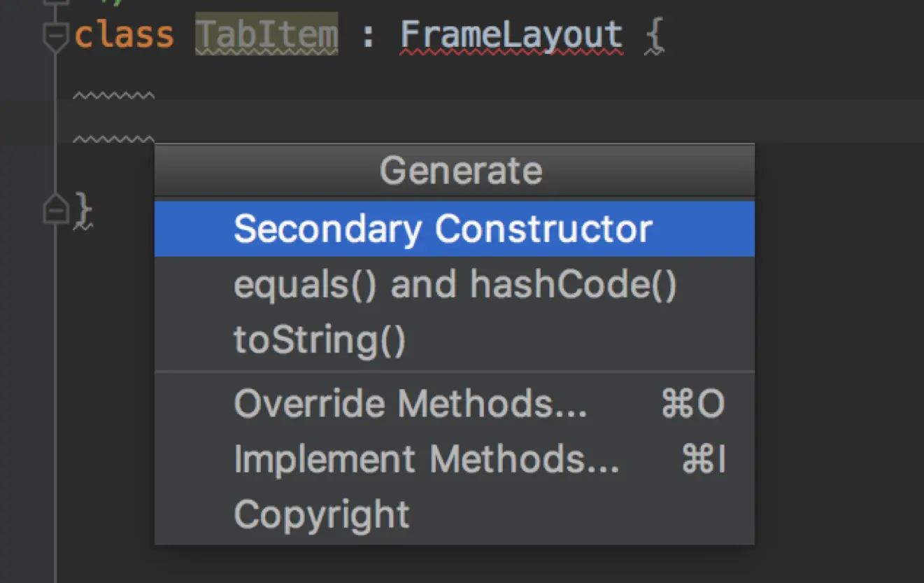Place cursor on TabItem class name

(266, 35)
